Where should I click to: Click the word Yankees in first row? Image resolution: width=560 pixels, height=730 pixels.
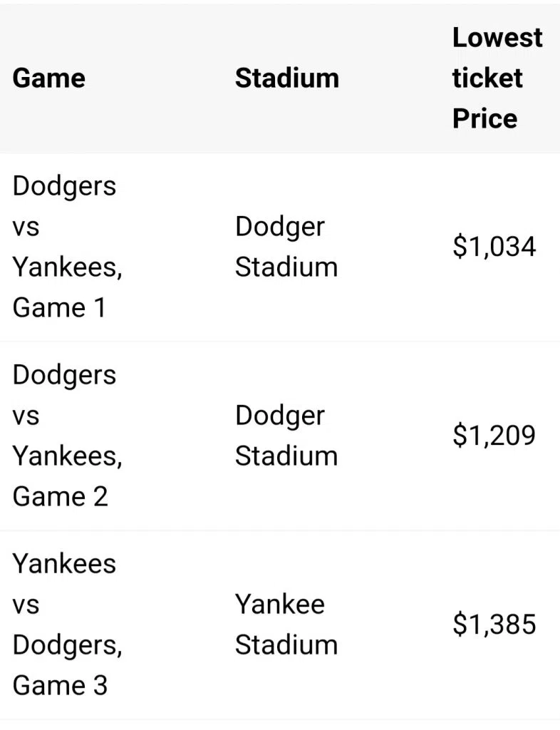point(68,267)
